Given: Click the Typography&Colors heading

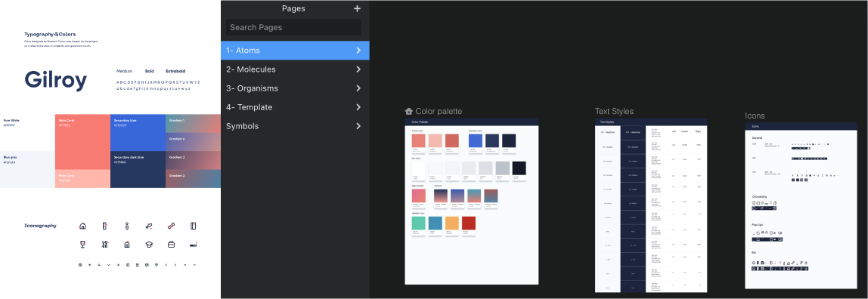Looking at the screenshot, I should (x=51, y=34).
